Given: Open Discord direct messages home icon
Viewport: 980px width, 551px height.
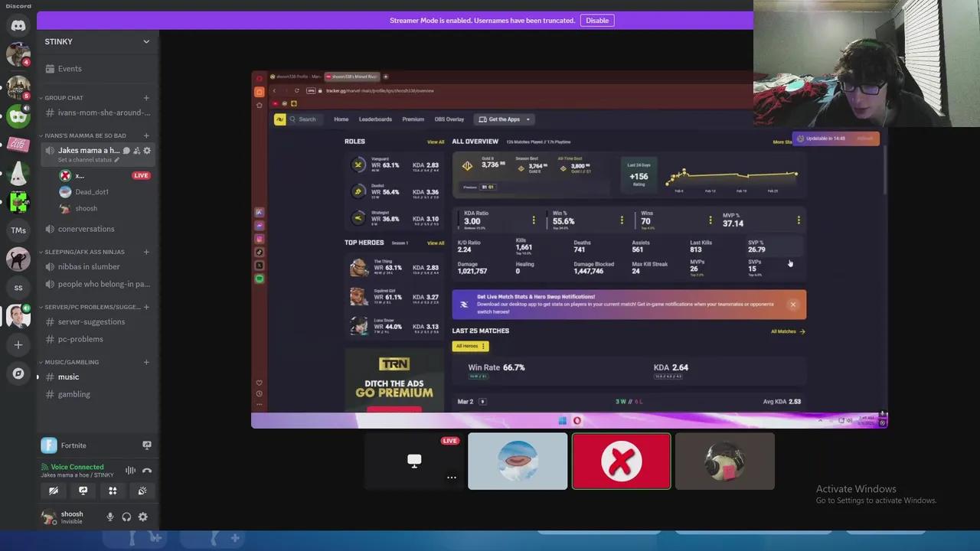Looking at the screenshot, I should tap(18, 25).
